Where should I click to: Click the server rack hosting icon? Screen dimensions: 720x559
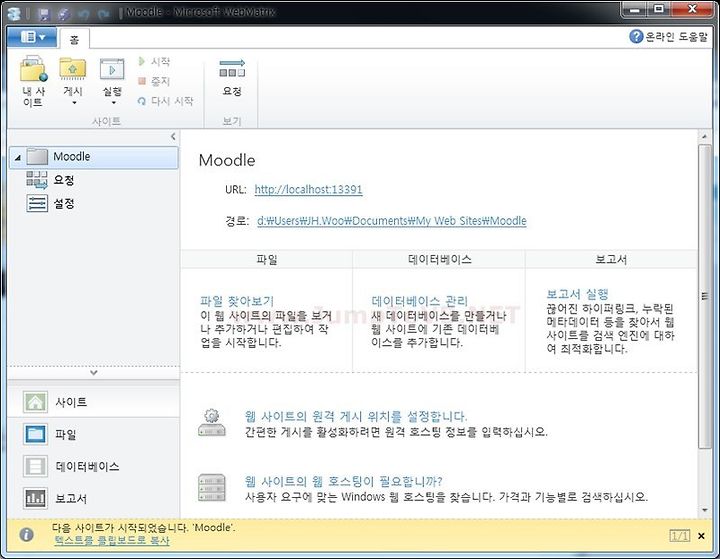point(212,487)
